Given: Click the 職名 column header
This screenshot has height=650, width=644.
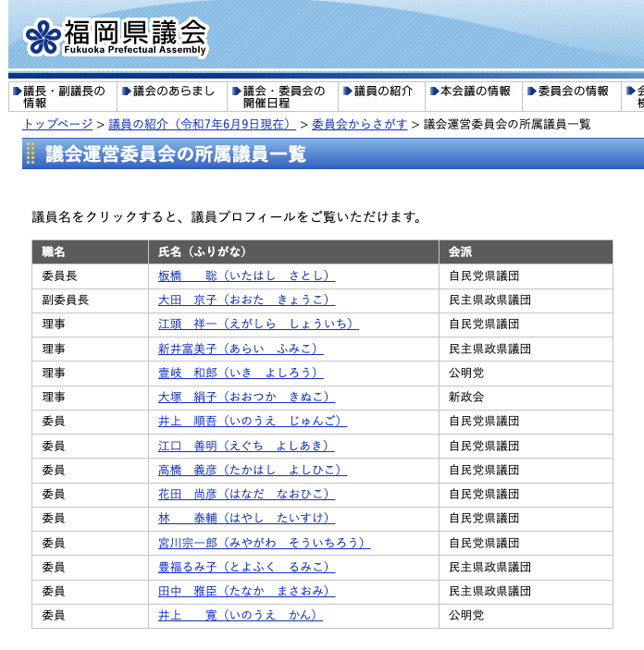Looking at the screenshot, I should coord(90,251).
